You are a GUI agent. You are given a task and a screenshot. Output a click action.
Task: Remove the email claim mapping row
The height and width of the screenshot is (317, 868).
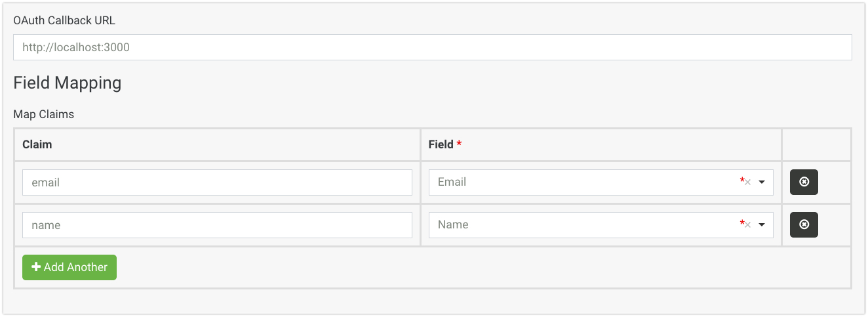coord(804,182)
